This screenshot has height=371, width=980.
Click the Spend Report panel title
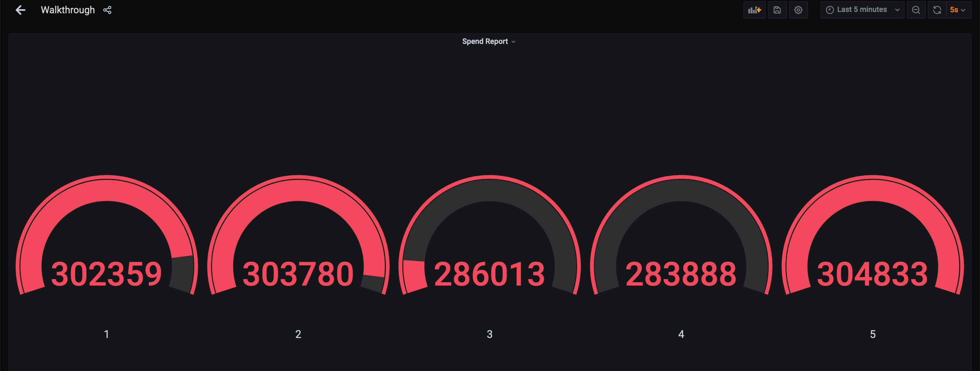coord(485,42)
